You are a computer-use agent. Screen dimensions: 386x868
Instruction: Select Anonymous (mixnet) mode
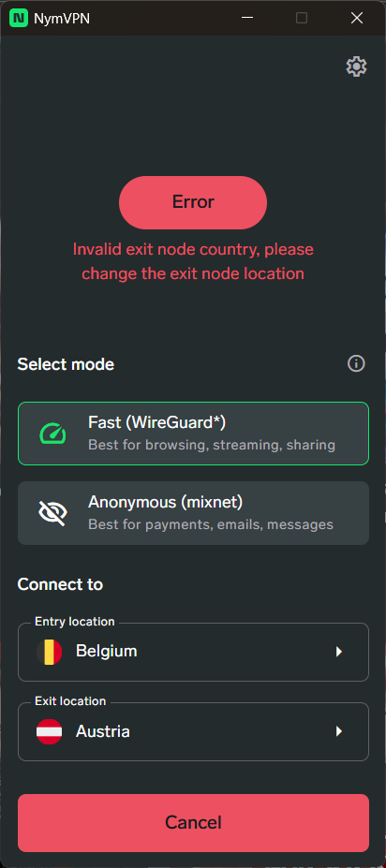(193, 512)
